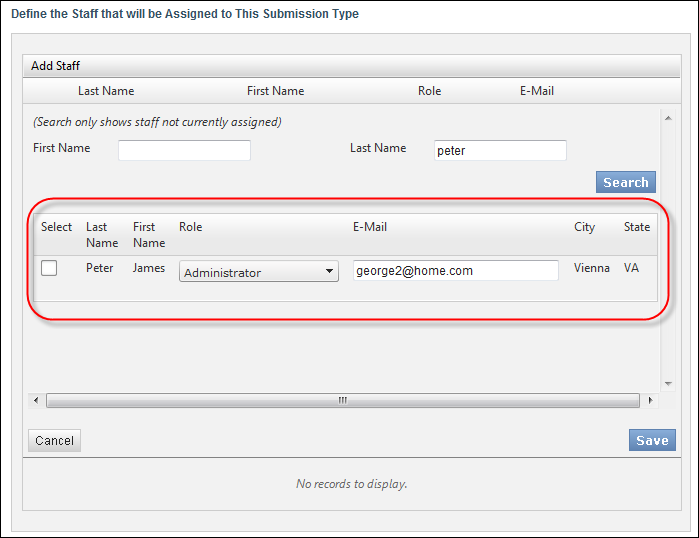
Task: Click the Role header in Add Staff bar
Action: [x=429, y=91]
